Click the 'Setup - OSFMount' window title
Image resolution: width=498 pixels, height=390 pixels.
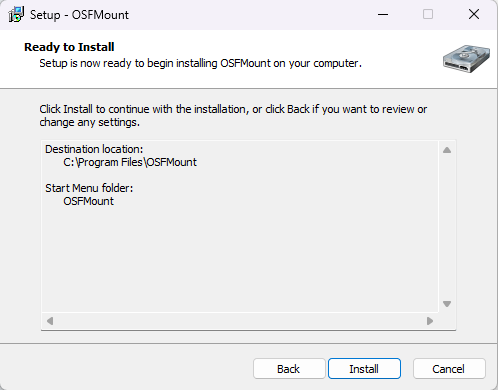click(x=79, y=15)
